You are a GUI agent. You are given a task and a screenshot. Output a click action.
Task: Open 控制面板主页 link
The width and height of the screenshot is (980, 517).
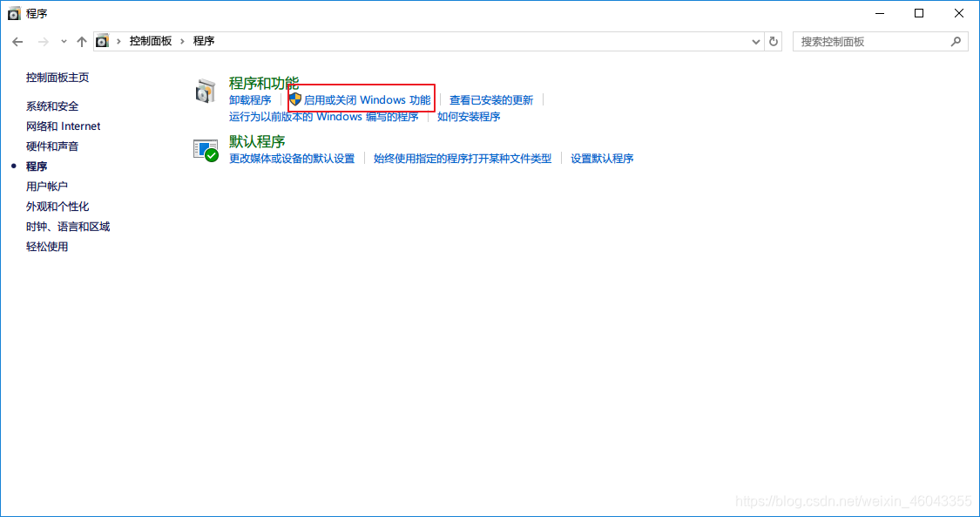[57, 78]
